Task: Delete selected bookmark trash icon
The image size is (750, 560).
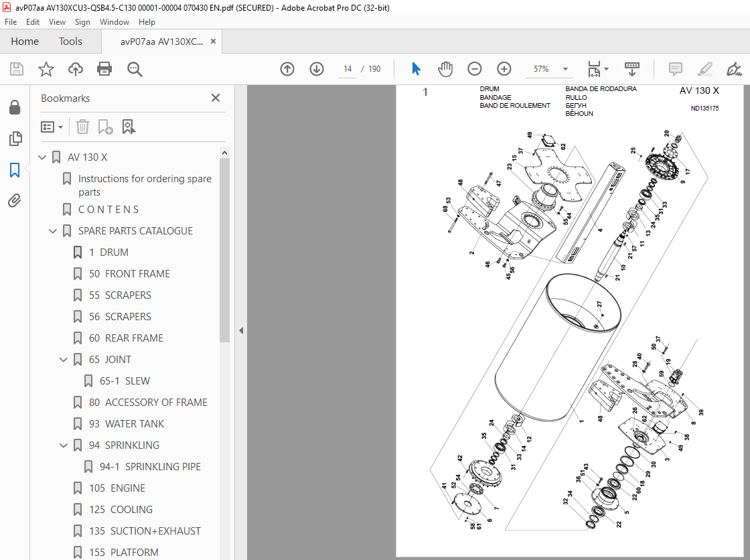Action: 83,127
